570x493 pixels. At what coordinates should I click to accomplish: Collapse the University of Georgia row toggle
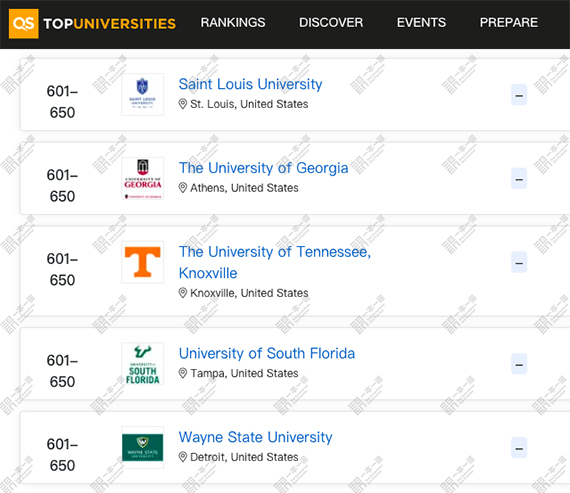click(519, 179)
